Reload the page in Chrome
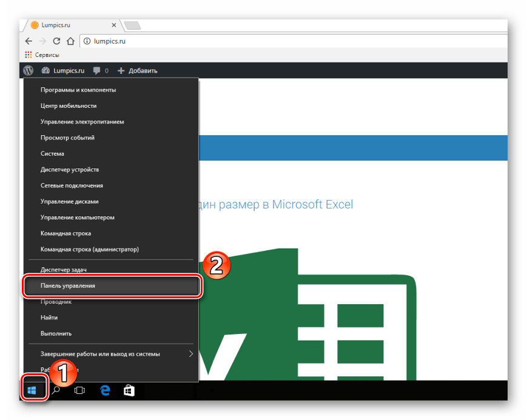The width and height of the screenshot is (527, 420). click(x=56, y=41)
